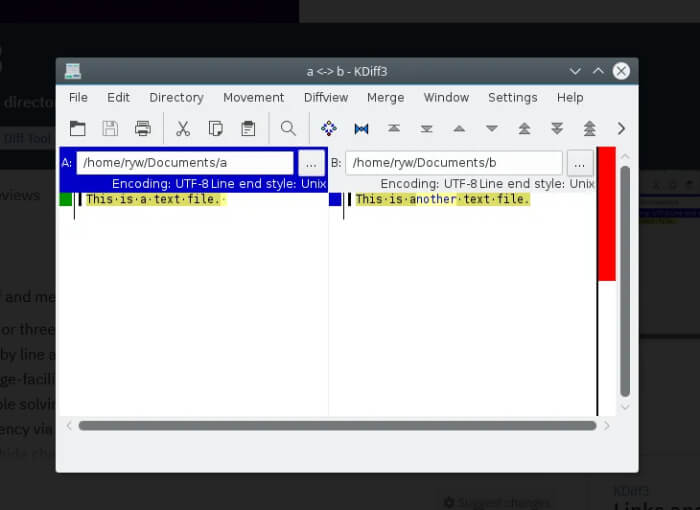Viewport: 700px width, 510px height.
Task: Go to next conflict double-down icon
Action: 557,129
